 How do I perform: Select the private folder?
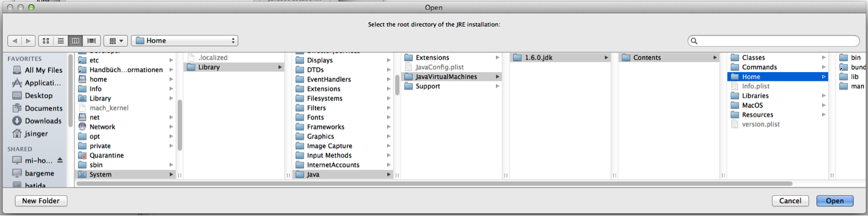pos(126,146)
